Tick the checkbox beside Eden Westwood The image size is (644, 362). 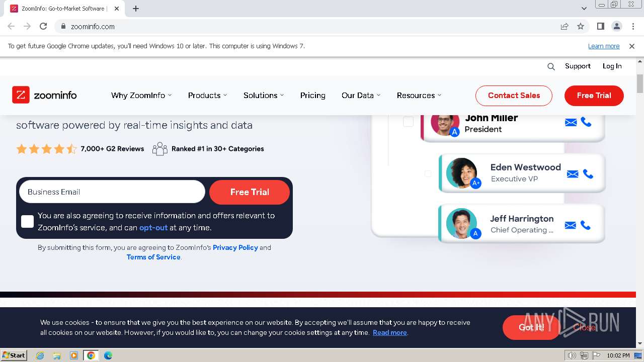[x=428, y=173]
